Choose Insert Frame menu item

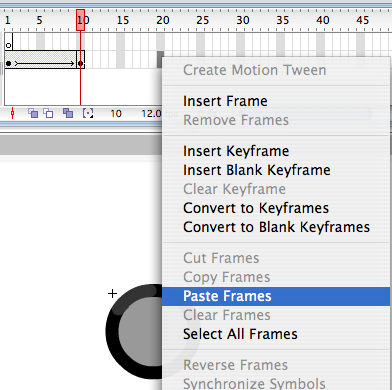(225, 101)
